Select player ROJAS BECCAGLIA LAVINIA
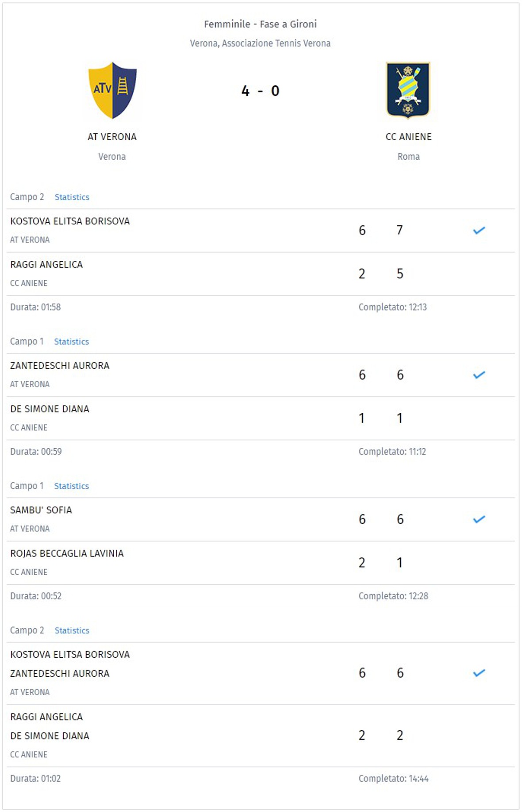 coord(67,553)
